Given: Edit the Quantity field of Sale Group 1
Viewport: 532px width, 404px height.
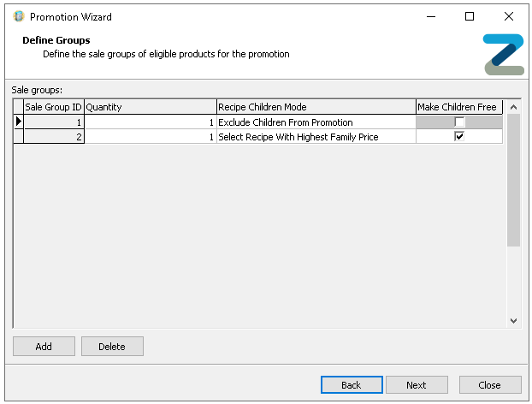Looking at the screenshot, I should [150, 122].
